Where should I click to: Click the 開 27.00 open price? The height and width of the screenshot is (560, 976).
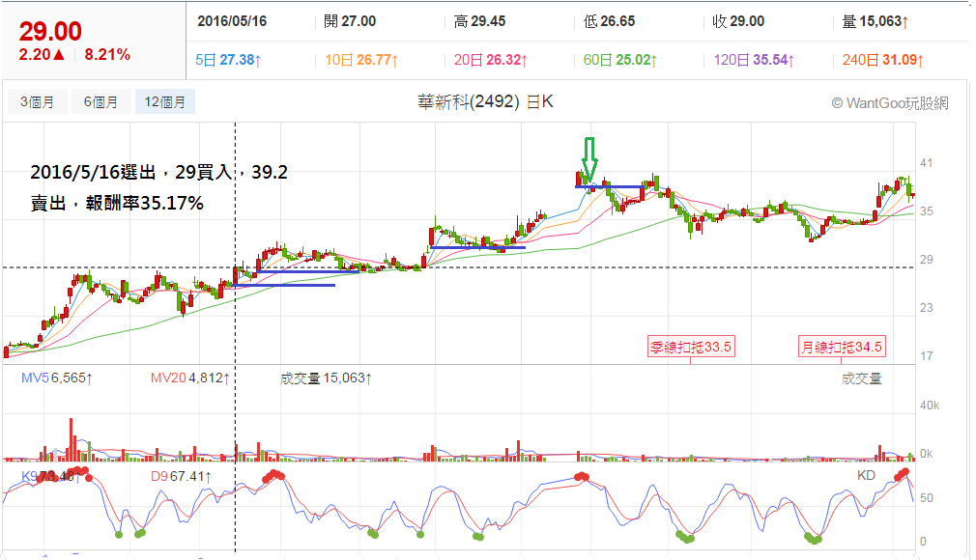(x=350, y=21)
